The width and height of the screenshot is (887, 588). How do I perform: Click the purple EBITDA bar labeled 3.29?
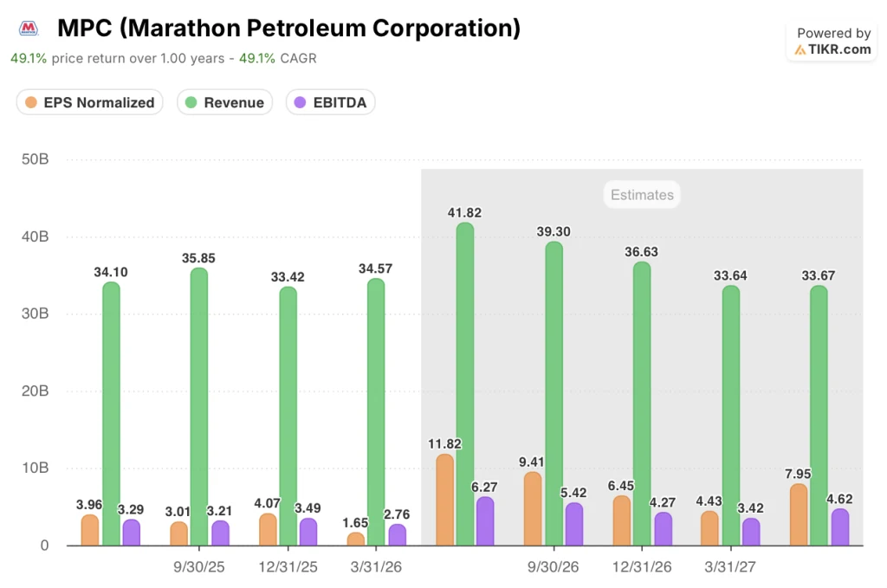(x=132, y=533)
